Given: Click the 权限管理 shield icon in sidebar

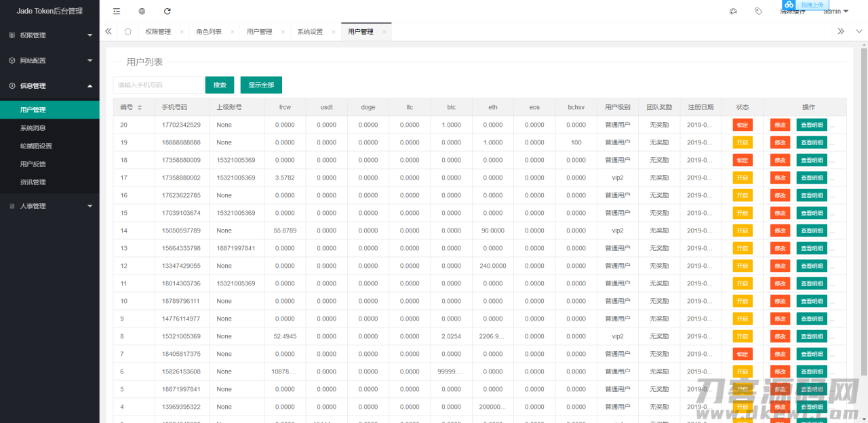Looking at the screenshot, I should tap(12, 35).
